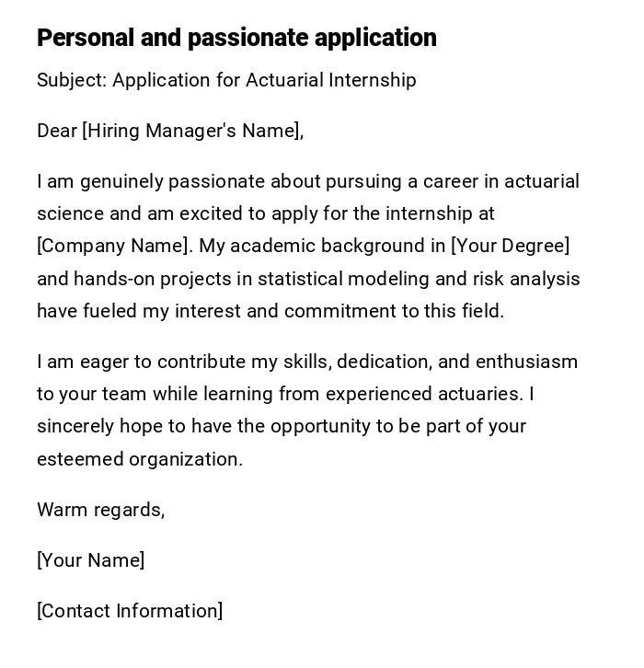Select the [Your Name] placeholder

(90, 560)
